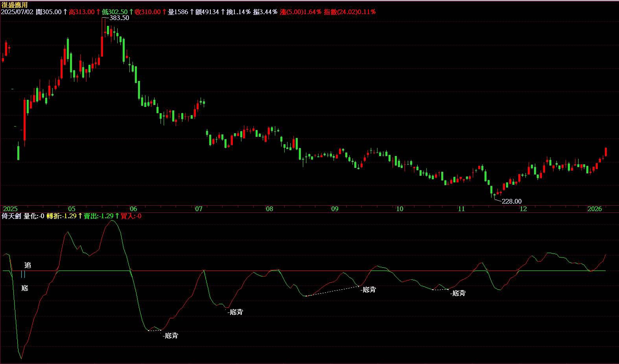This screenshot has height=364, width=619.
Task: Select the 底 signal marker on indicator
Action: tap(25, 288)
